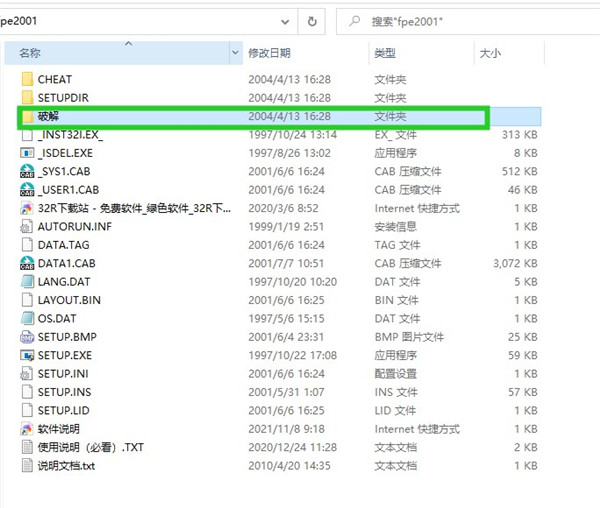
Task: Click the SETUP.BMP image icon
Action: [27, 337]
